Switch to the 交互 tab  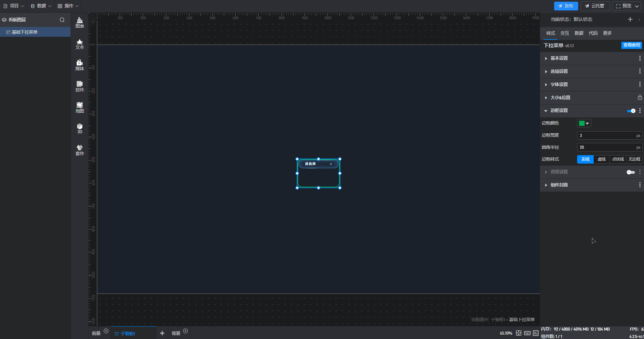tap(565, 33)
